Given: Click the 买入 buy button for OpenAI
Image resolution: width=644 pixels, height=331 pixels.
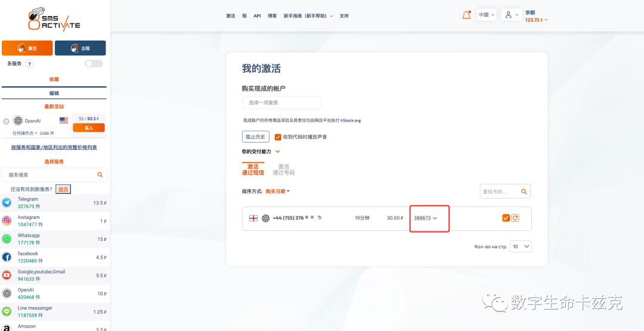Looking at the screenshot, I should (x=89, y=128).
